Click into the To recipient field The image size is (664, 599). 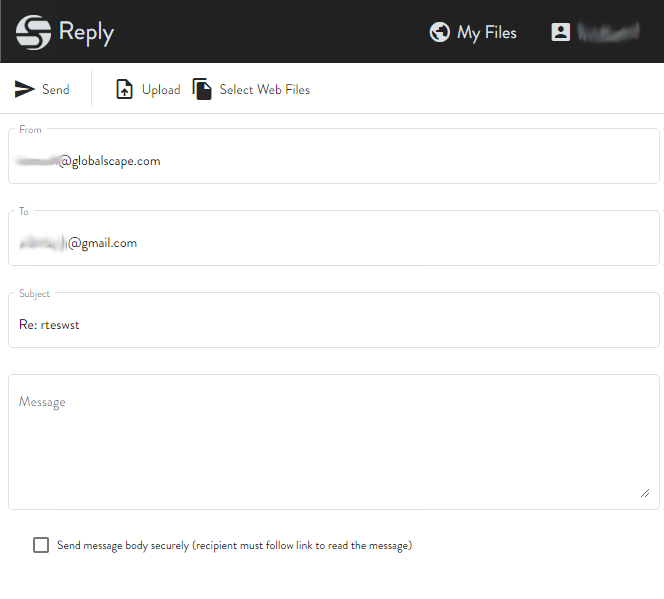point(333,242)
